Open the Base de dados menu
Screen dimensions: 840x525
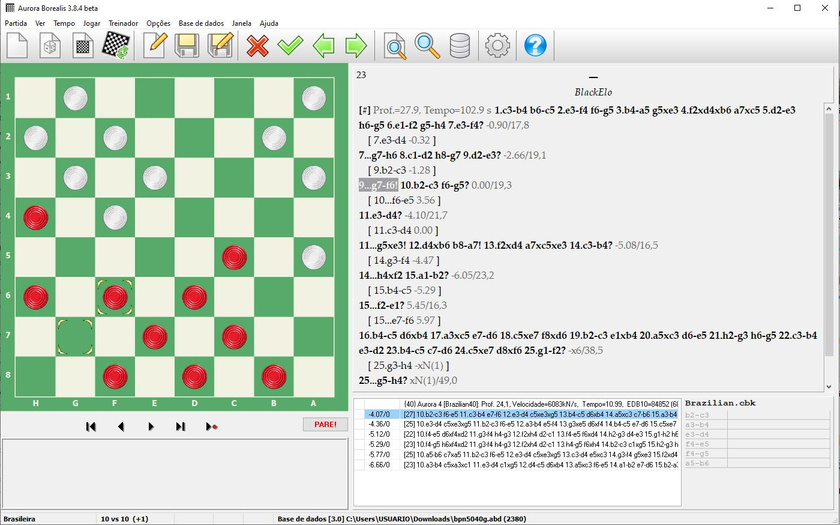[x=201, y=23]
